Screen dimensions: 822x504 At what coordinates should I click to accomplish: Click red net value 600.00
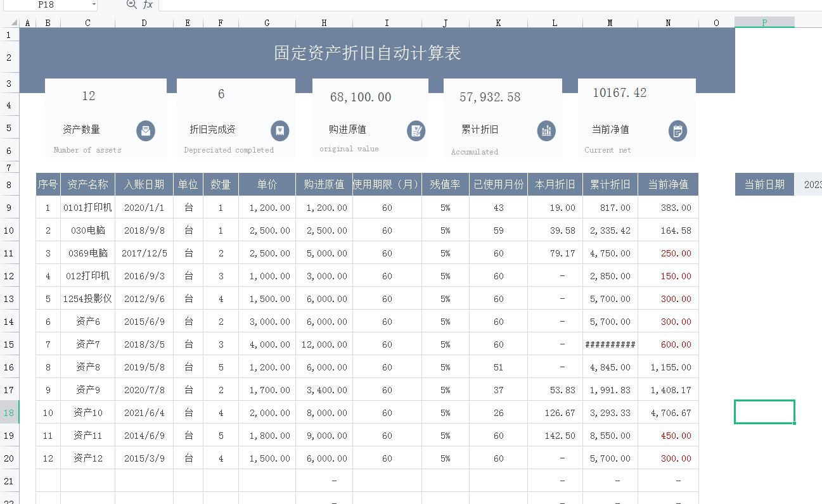(x=668, y=344)
